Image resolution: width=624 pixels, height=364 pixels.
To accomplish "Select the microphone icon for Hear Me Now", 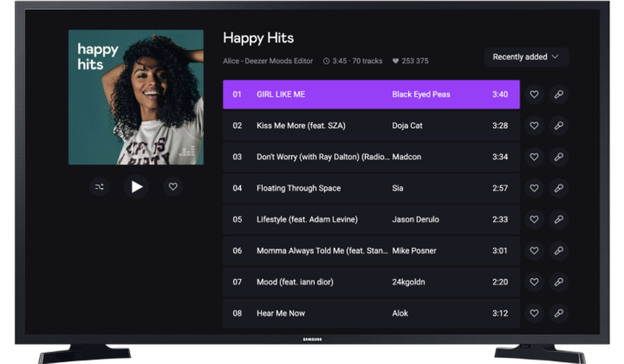I will [x=558, y=313].
